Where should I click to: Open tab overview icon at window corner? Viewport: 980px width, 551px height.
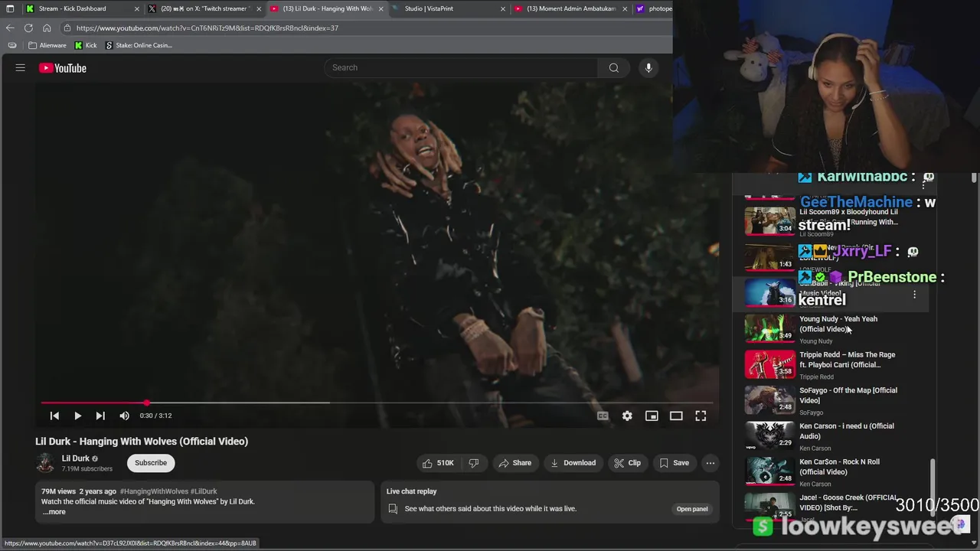pyautogui.click(x=10, y=8)
